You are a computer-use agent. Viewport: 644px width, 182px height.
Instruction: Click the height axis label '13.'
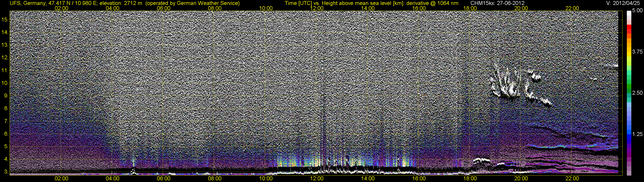[x=5, y=45]
